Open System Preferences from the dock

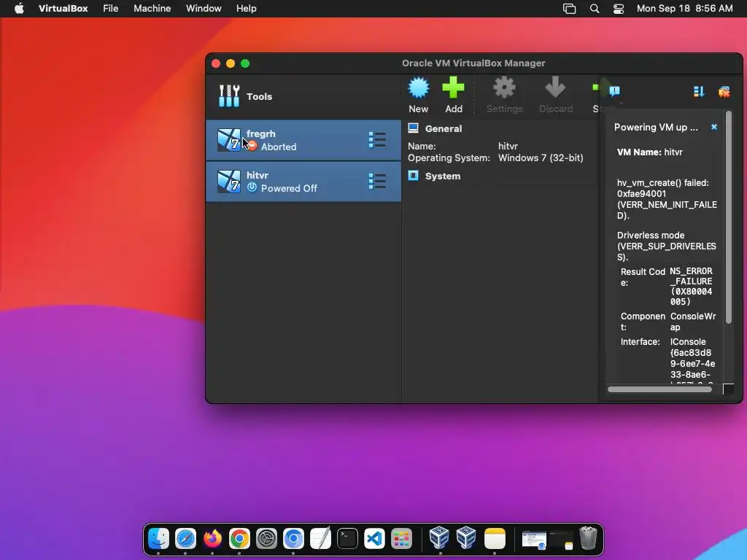pyautogui.click(x=266, y=539)
